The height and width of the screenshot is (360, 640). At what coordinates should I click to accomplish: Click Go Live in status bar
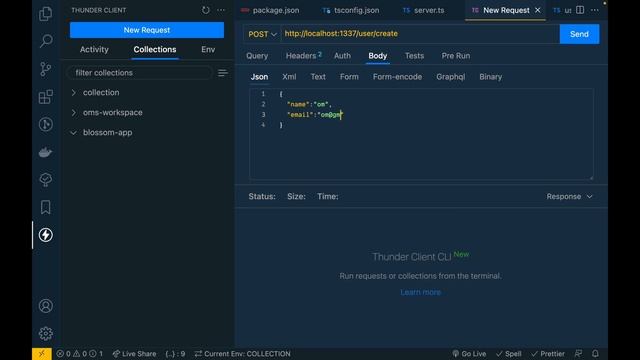[469, 354]
